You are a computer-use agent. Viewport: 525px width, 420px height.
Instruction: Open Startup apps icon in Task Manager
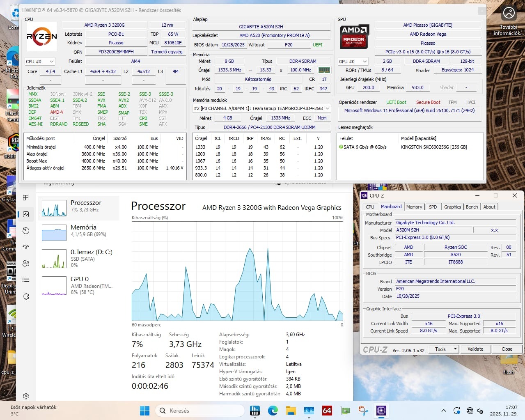tap(26, 247)
